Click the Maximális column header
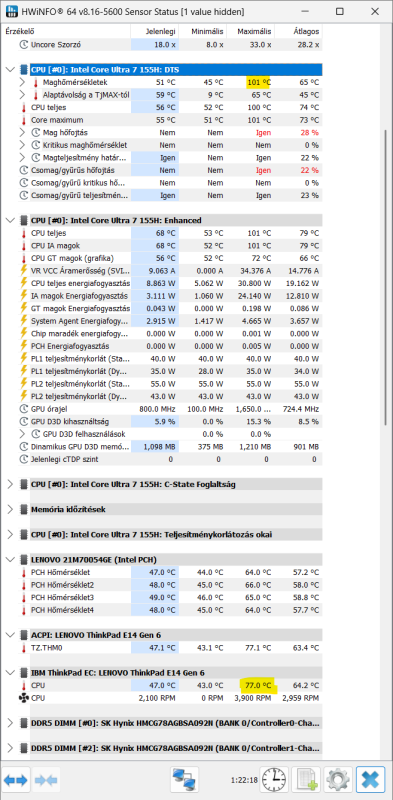This screenshot has width=393, height=800. [x=251, y=31]
